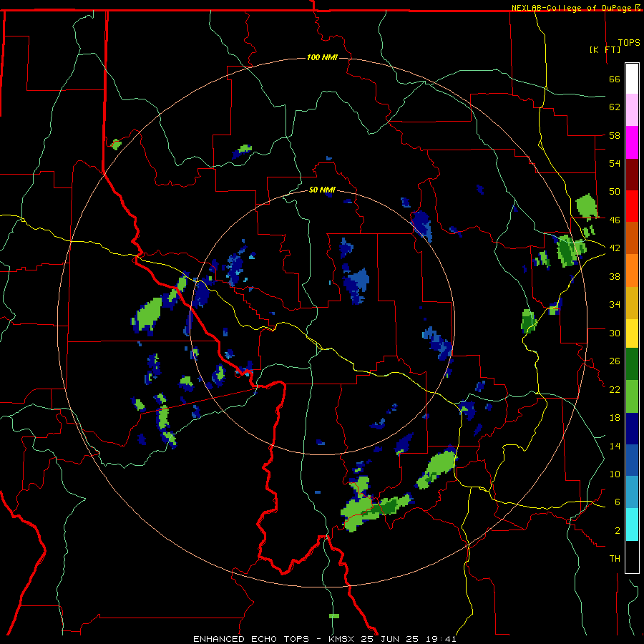Click the 'KMSX' radar site identifier
The width and height of the screenshot is (644, 644).
tap(341, 639)
